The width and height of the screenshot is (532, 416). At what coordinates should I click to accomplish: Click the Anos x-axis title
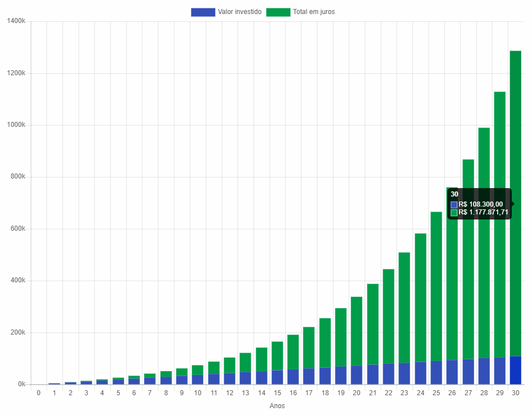[277, 406]
